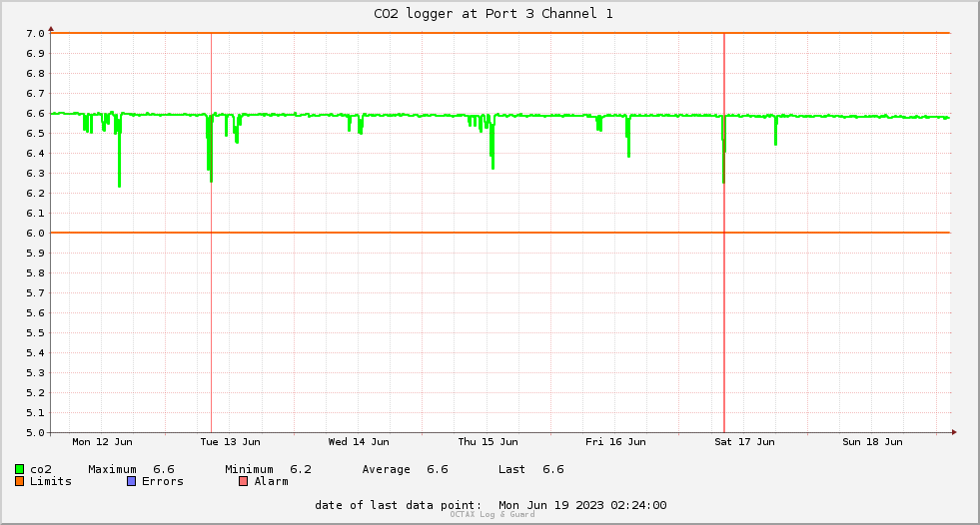The image size is (980, 525).
Task: Click the date of last data point text
Action: pos(399,505)
